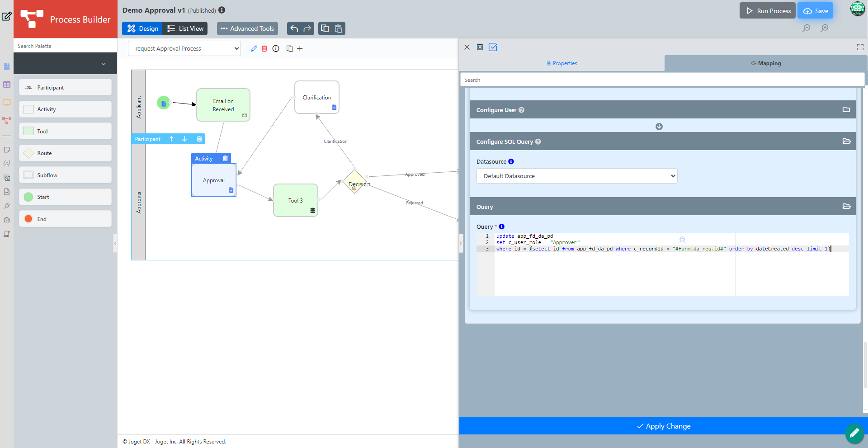Add new process with the plus icon
The width and height of the screenshot is (868, 448).
[300, 48]
